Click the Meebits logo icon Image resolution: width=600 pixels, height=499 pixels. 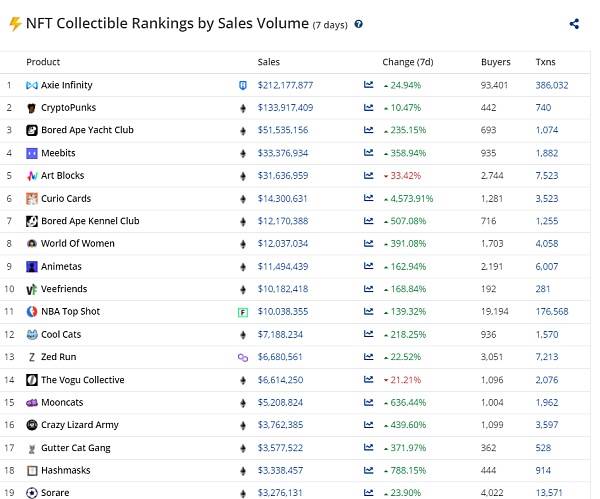click(x=32, y=153)
